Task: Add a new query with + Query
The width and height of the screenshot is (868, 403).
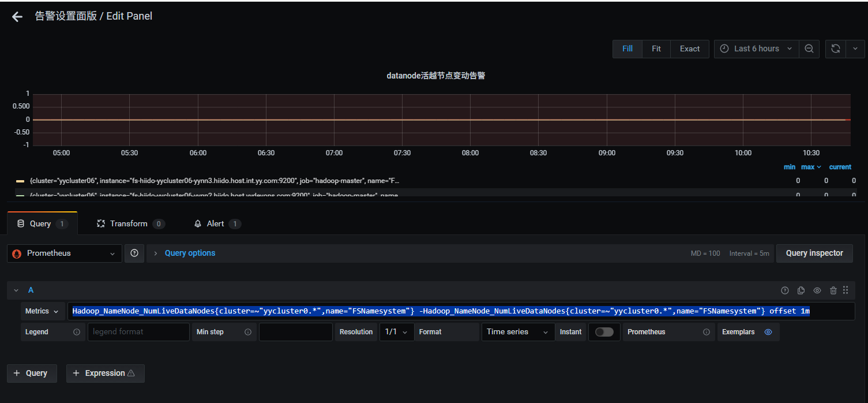Action: (x=31, y=373)
